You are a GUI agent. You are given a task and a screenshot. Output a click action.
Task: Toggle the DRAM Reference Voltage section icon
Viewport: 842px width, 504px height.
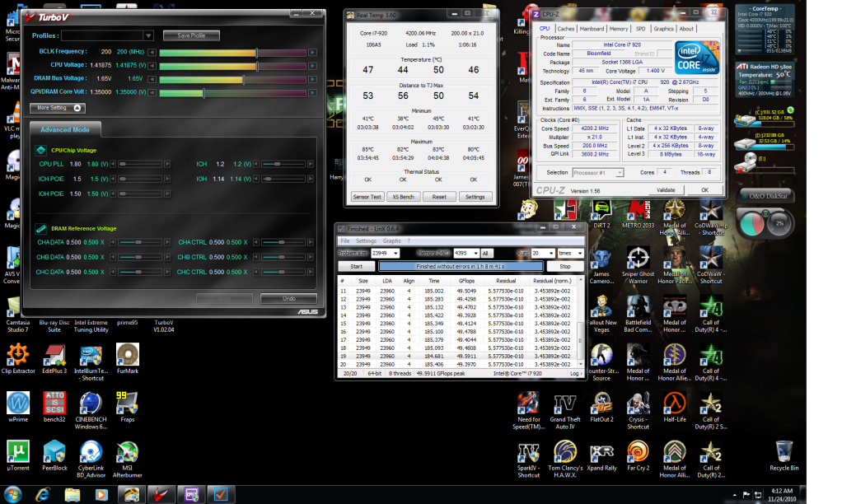click(41, 229)
